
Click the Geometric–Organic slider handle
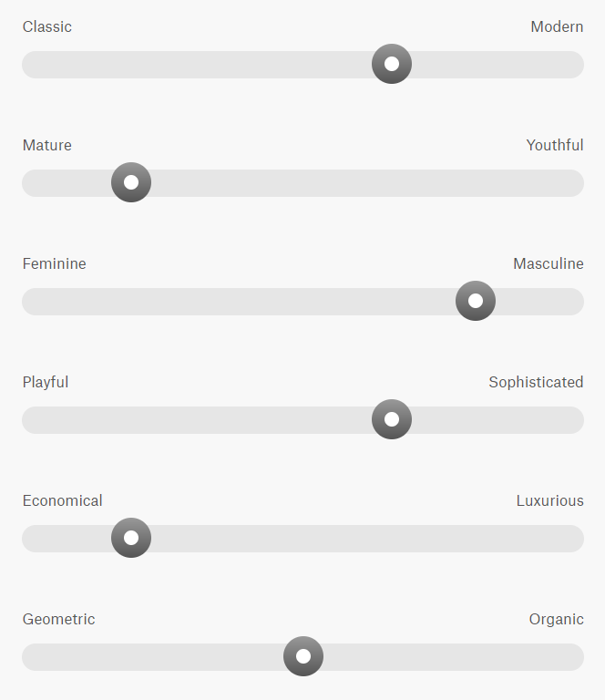pyautogui.click(x=303, y=656)
